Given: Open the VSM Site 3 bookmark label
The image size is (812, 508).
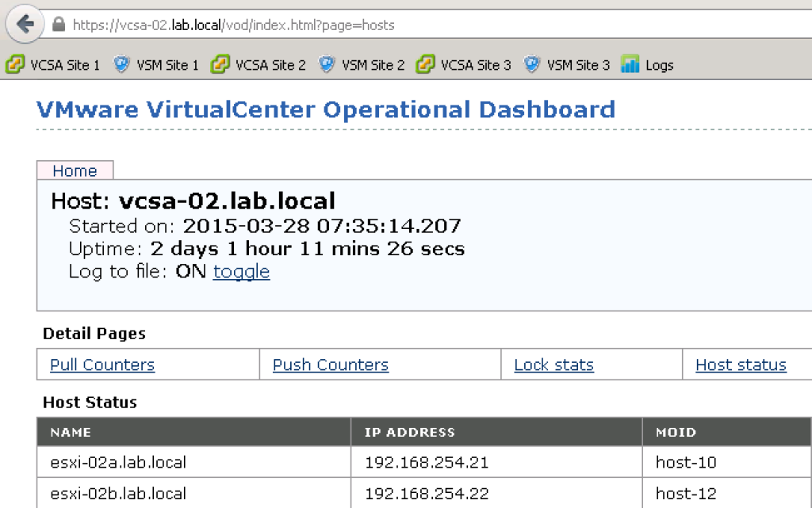Looking at the screenshot, I should (578, 65).
